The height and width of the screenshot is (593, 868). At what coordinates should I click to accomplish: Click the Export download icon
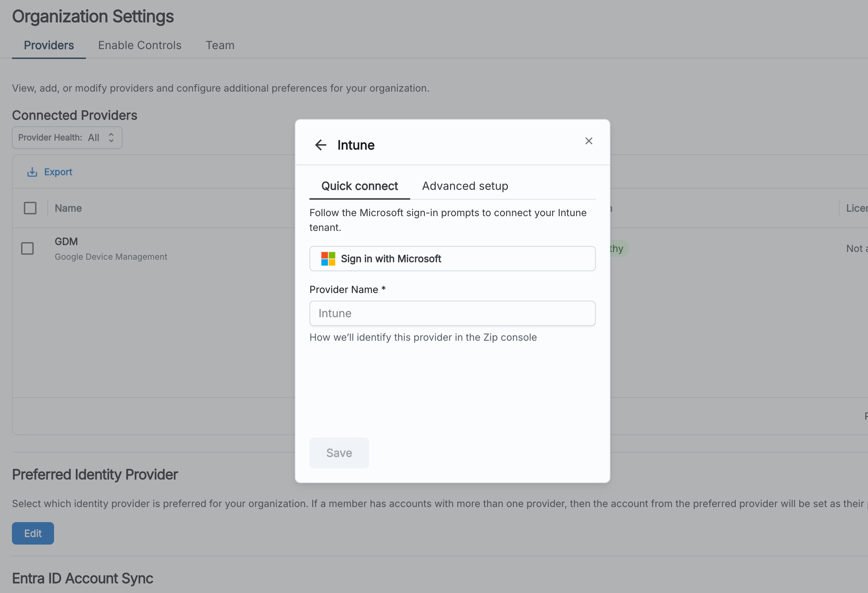tap(32, 172)
